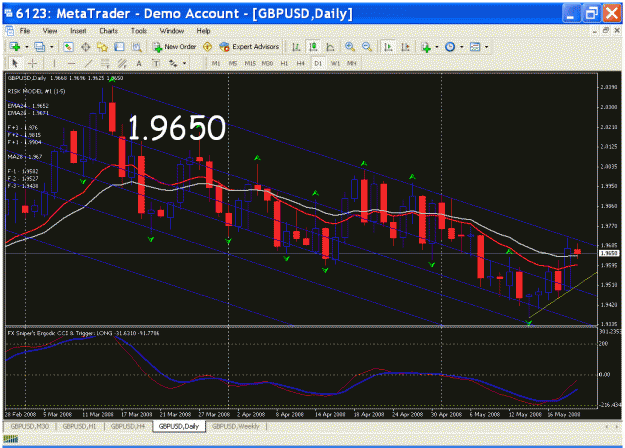
Task: Switch to the GBPUSD,Weekly chart tab
Action: click(x=236, y=426)
